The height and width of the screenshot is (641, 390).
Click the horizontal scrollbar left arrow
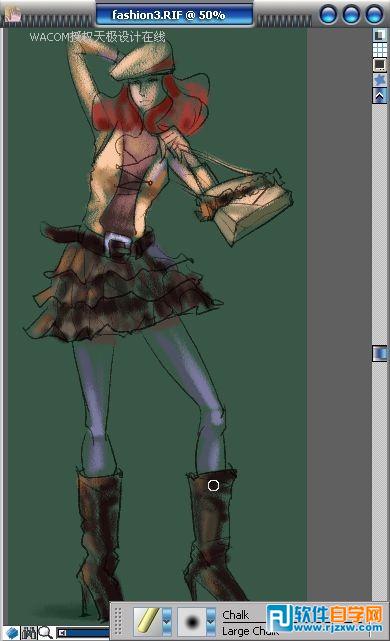62,633
